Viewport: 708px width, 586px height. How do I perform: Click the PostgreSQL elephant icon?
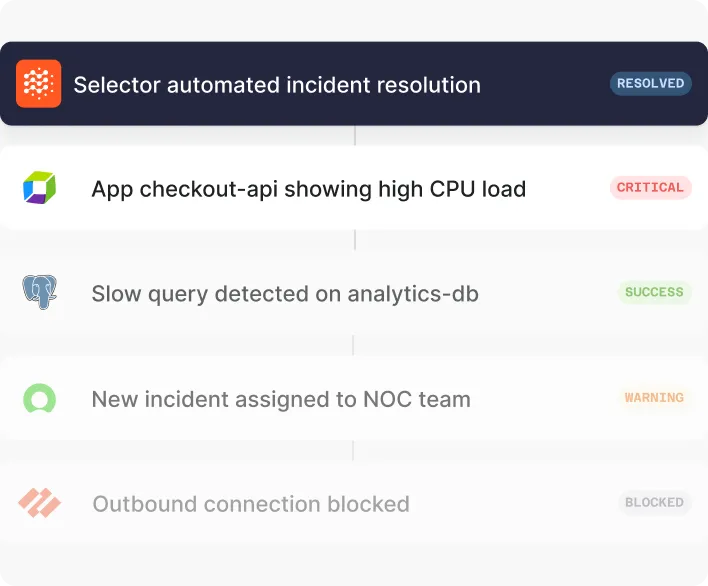(x=39, y=292)
